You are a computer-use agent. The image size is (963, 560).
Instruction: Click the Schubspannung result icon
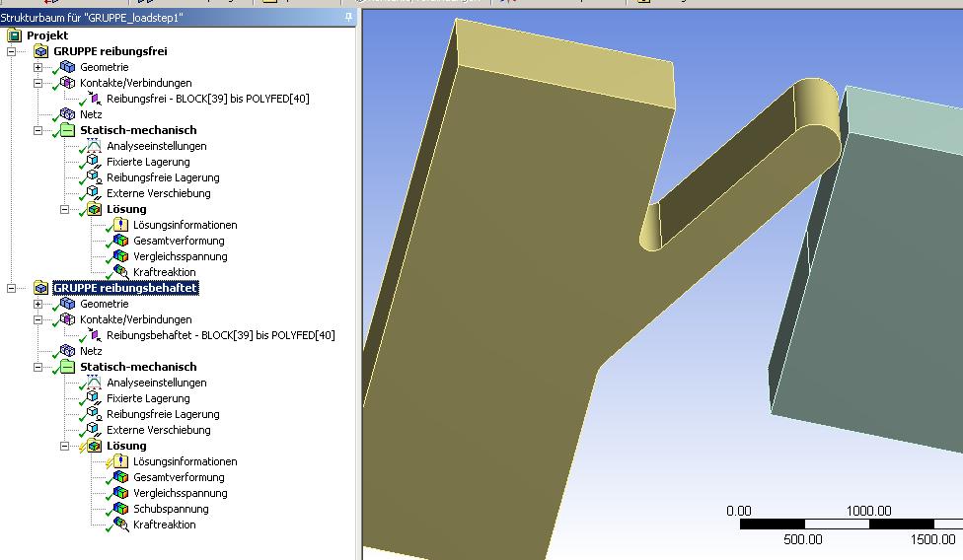pos(120,509)
